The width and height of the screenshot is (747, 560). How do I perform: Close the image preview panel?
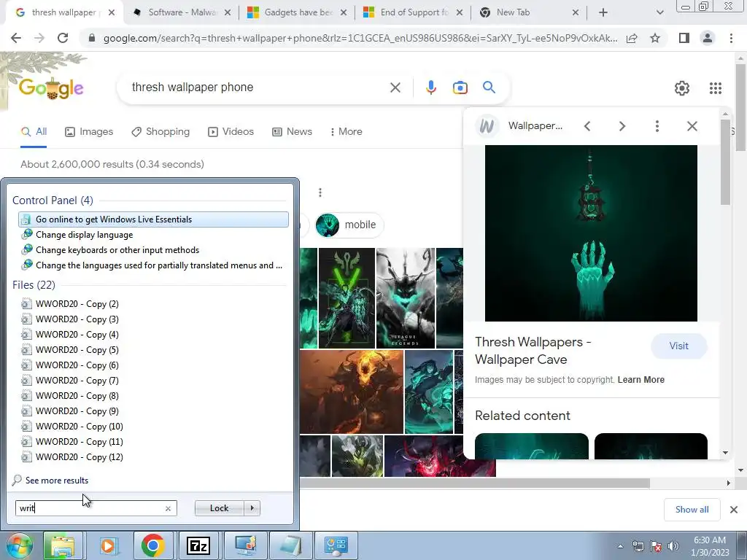(x=692, y=126)
